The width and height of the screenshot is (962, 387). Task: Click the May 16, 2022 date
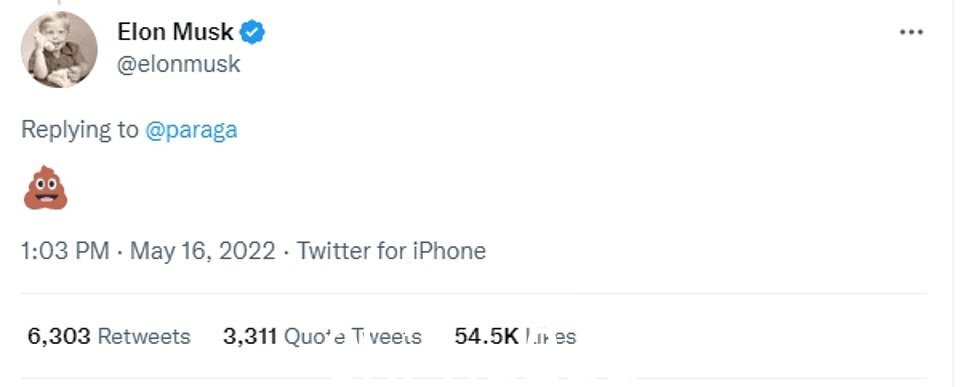pyautogui.click(x=202, y=251)
